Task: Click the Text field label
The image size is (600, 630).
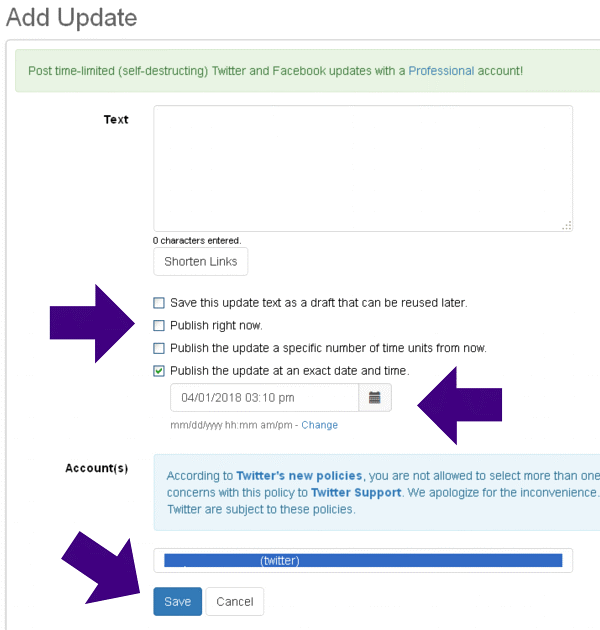Action: [x=116, y=120]
